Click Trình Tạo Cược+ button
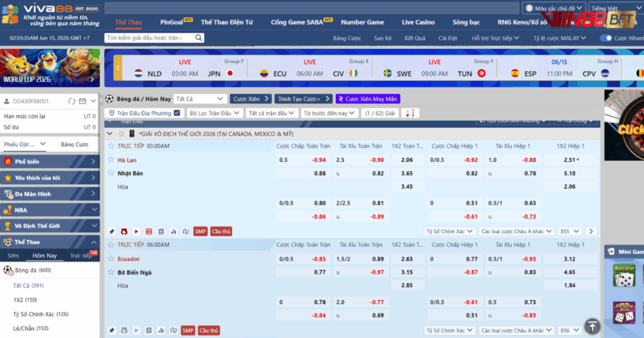 point(304,99)
